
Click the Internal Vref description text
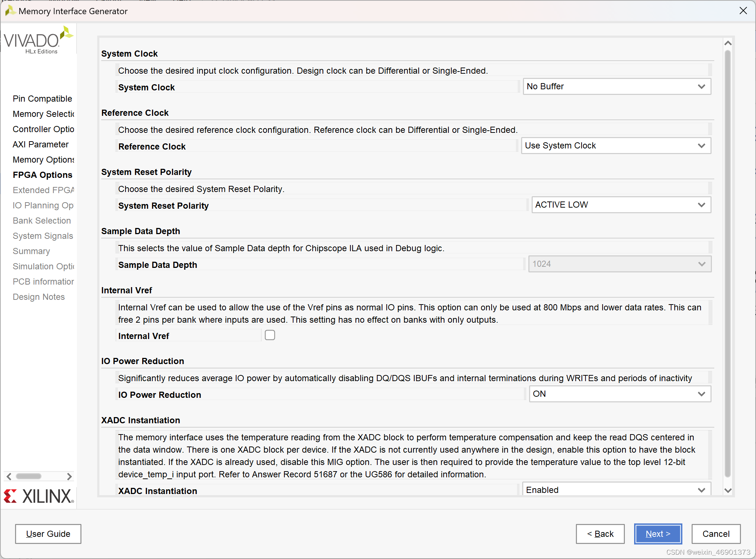pos(410,314)
